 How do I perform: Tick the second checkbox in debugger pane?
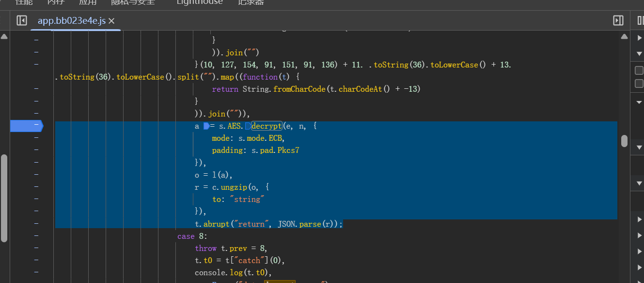click(639, 83)
